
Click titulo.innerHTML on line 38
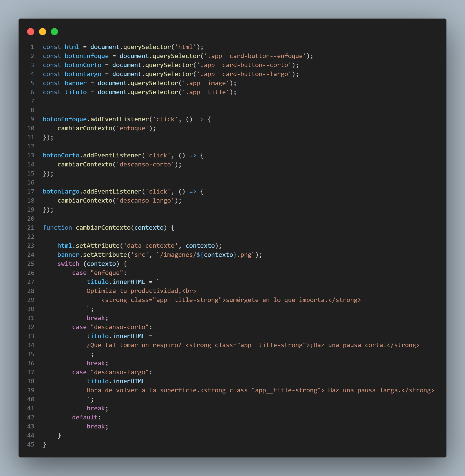116,381
